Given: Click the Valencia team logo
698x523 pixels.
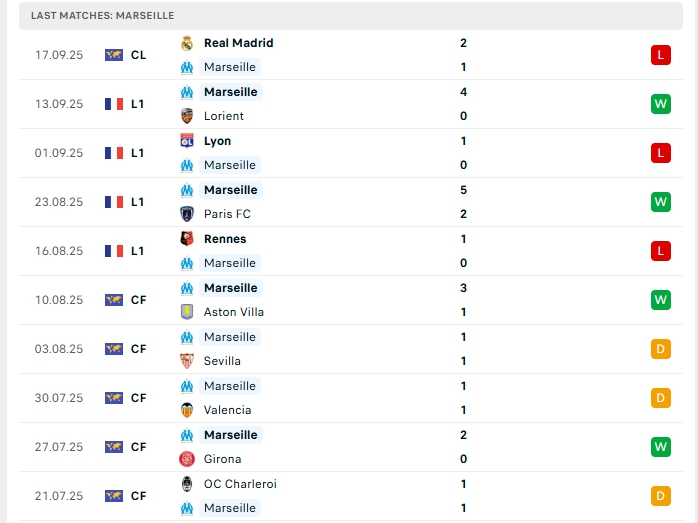Looking at the screenshot, I should [187, 410].
